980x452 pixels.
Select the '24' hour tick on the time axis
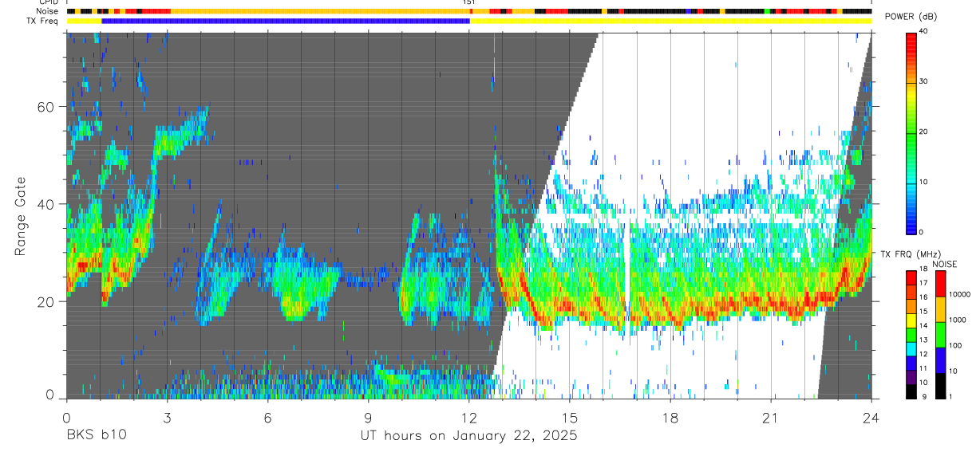(871, 419)
